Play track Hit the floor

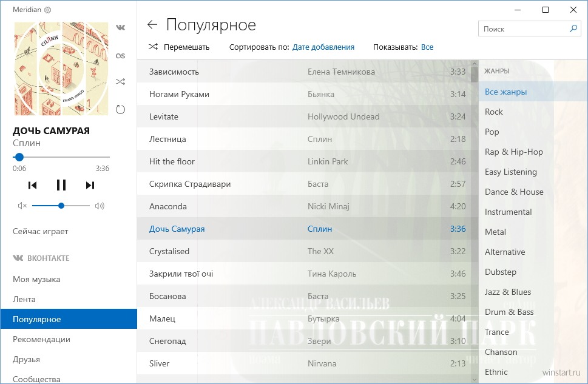click(x=305, y=161)
